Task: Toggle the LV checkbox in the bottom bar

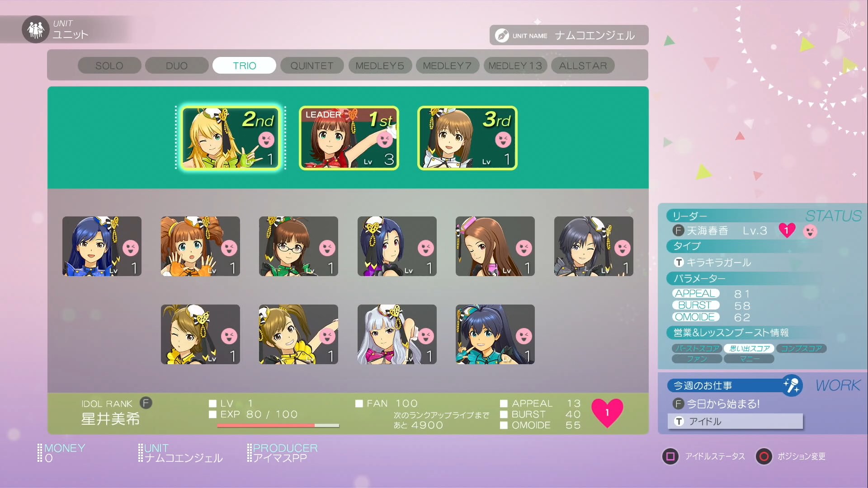Action: point(212,404)
